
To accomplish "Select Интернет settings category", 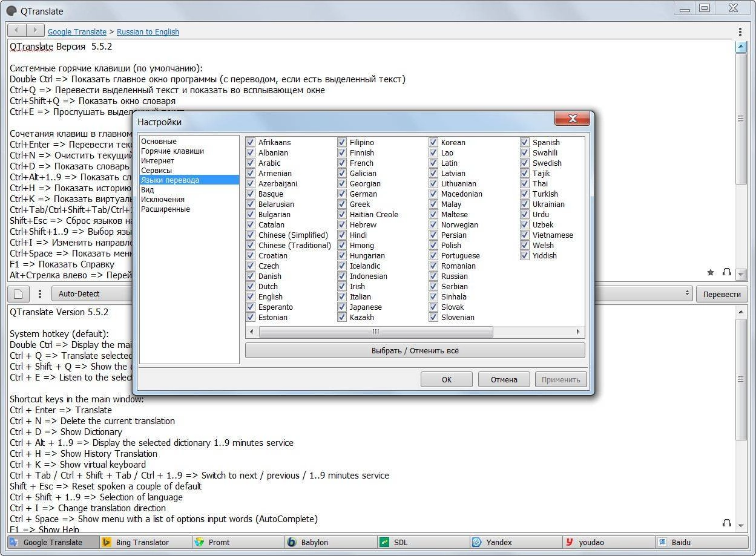I will 157,160.
